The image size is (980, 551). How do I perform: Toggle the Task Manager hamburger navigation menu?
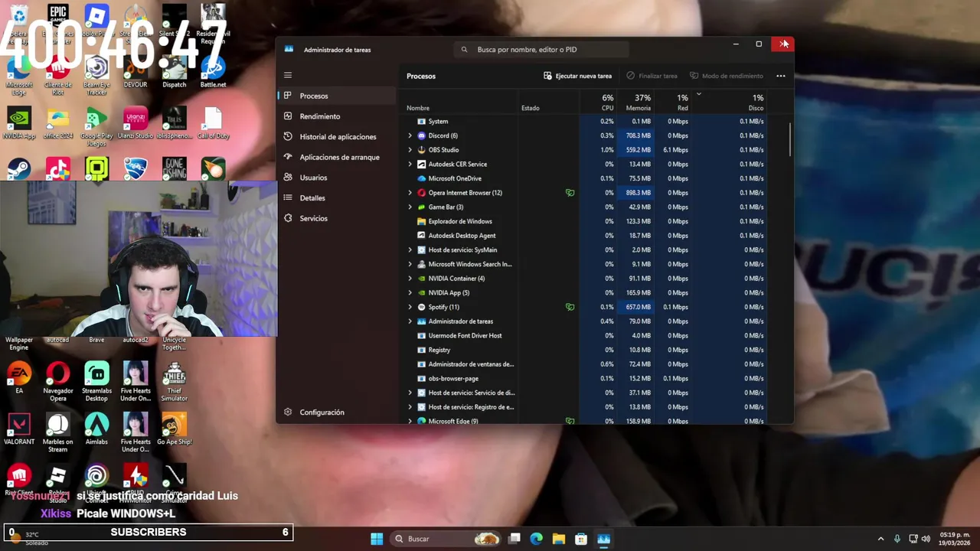288,75
